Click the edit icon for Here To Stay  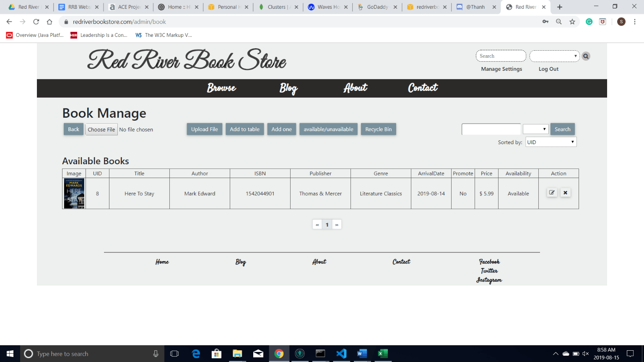coord(552,193)
